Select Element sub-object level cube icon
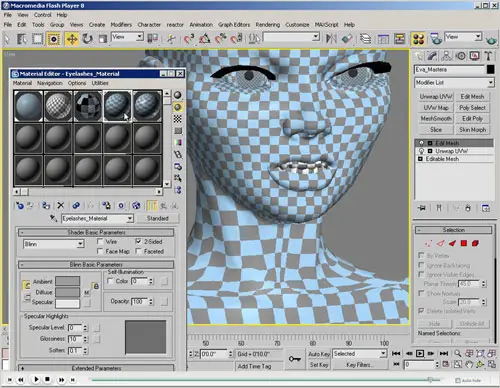 click(475, 243)
